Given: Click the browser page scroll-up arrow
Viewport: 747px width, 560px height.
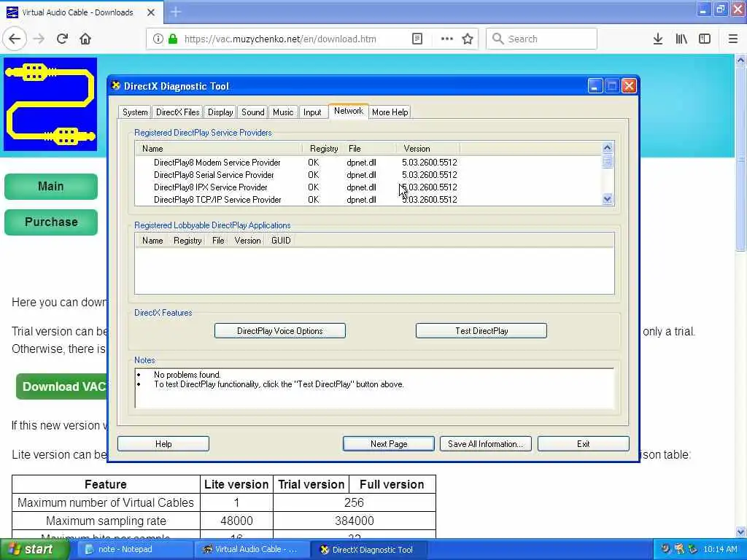Looking at the screenshot, I should click(740, 60).
